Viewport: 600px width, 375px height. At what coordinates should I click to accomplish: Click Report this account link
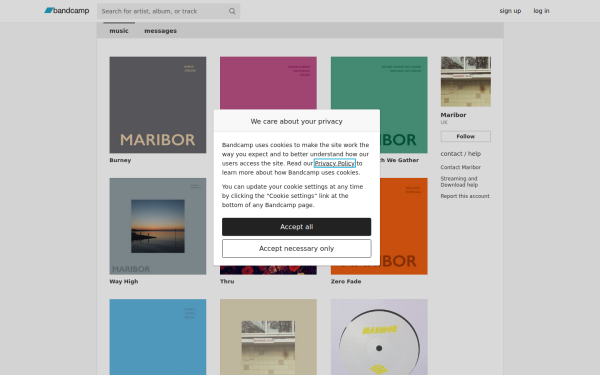click(465, 196)
